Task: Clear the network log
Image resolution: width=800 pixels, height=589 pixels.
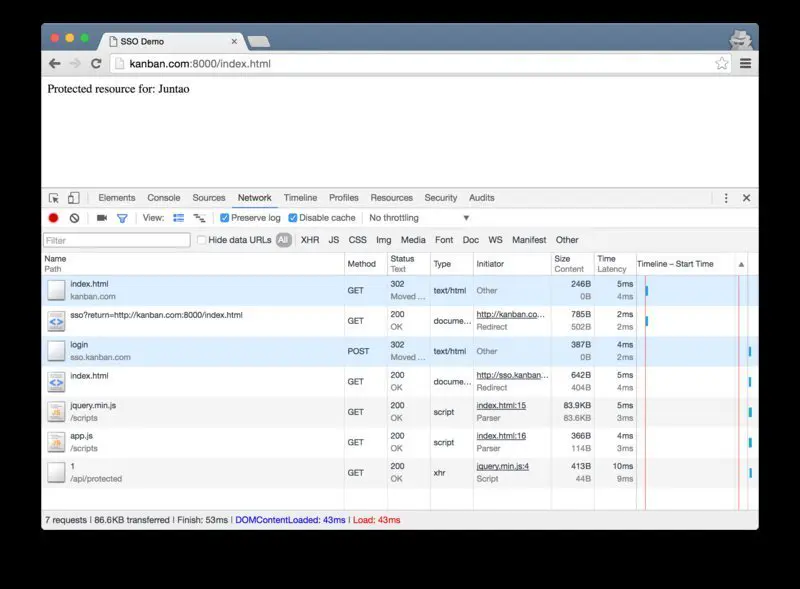Action: tap(74, 218)
